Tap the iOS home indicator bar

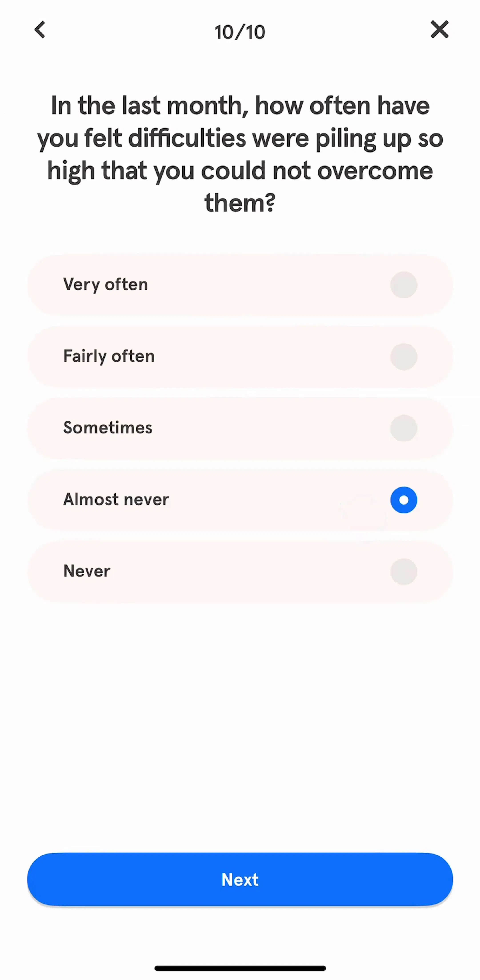[x=240, y=968]
